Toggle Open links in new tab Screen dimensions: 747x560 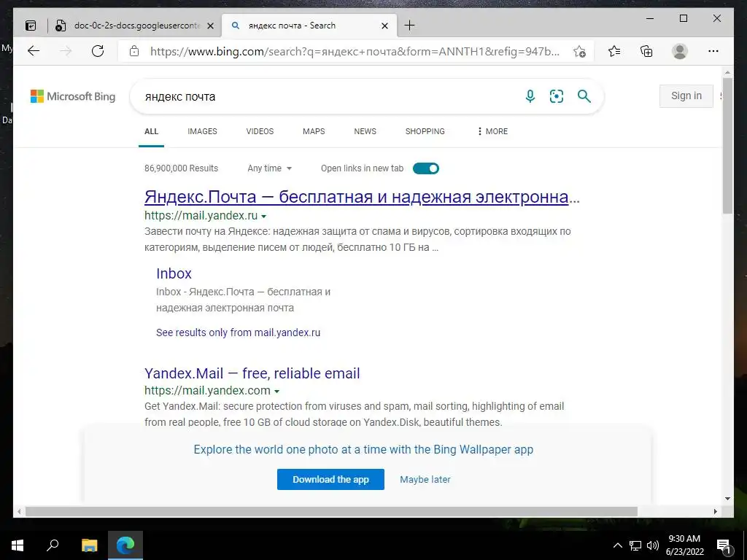coord(425,168)
